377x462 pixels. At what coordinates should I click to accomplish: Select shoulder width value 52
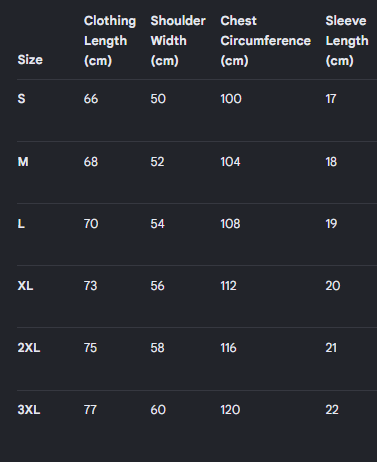157,162
